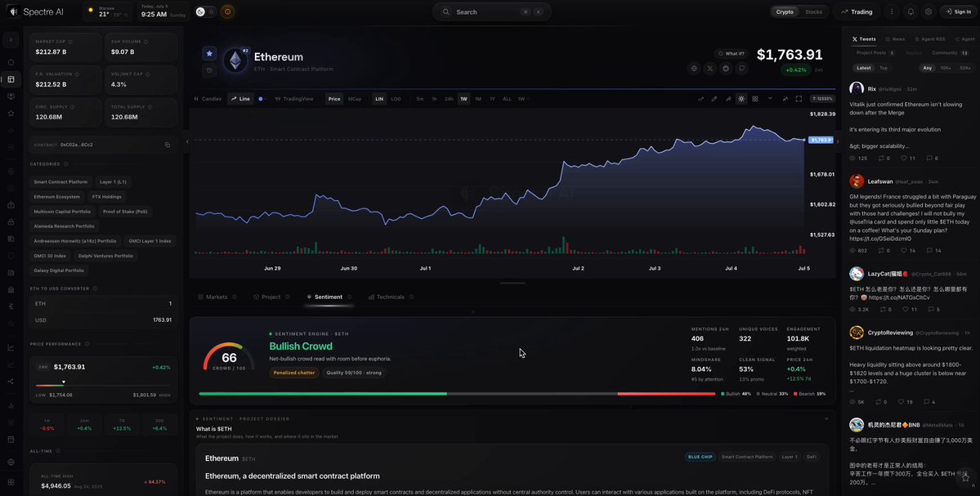Open the Ethereum GitHub link
This screenshot has width=980, height=496.
(742, 69)
